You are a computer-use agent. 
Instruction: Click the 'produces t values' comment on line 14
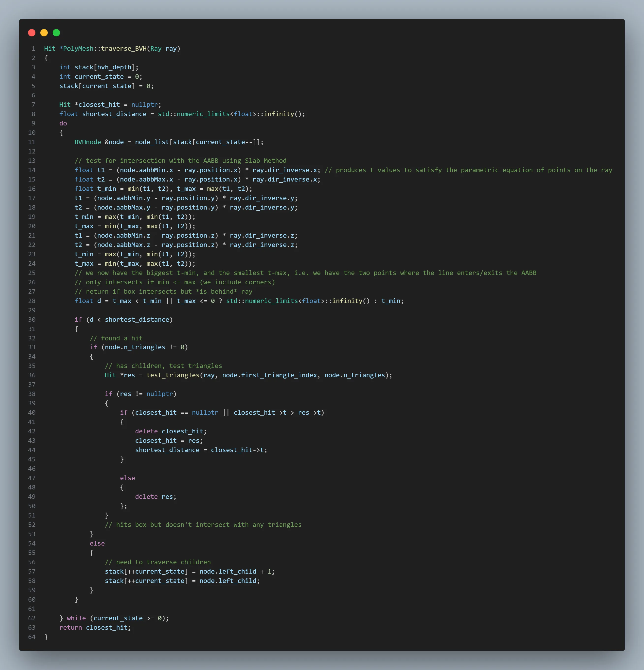pyautogui.click(x=468, y=170)
